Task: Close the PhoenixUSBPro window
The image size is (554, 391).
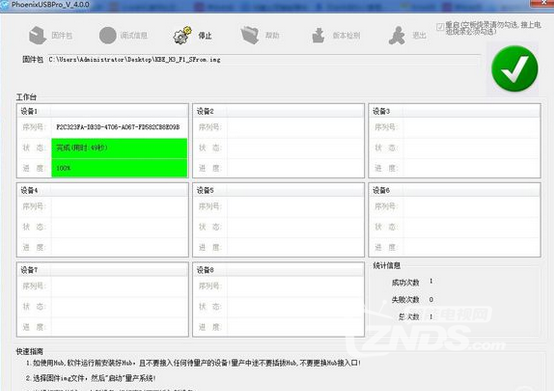Action: click(x=544, y=3)
